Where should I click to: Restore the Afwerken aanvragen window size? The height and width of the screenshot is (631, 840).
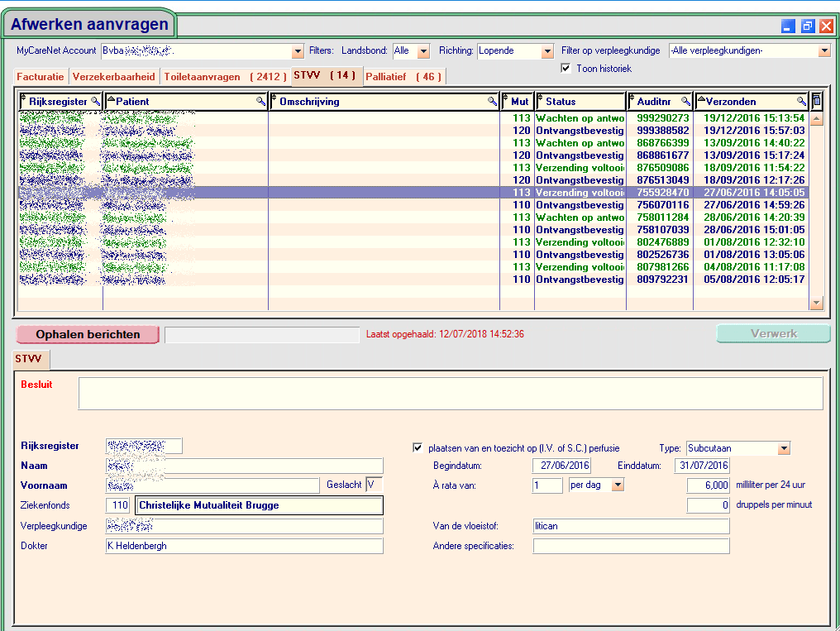[x=808, y=26]
